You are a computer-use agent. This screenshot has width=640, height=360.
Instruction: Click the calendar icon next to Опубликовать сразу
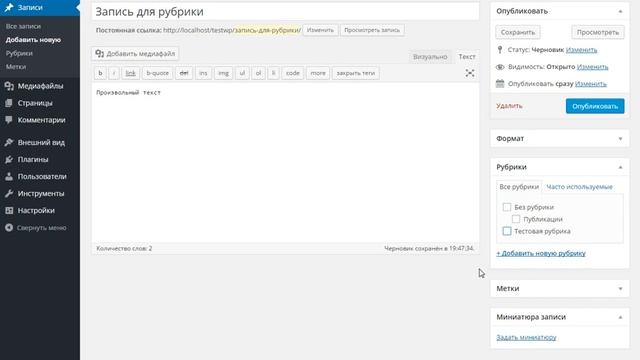click(x=500, y=84)
